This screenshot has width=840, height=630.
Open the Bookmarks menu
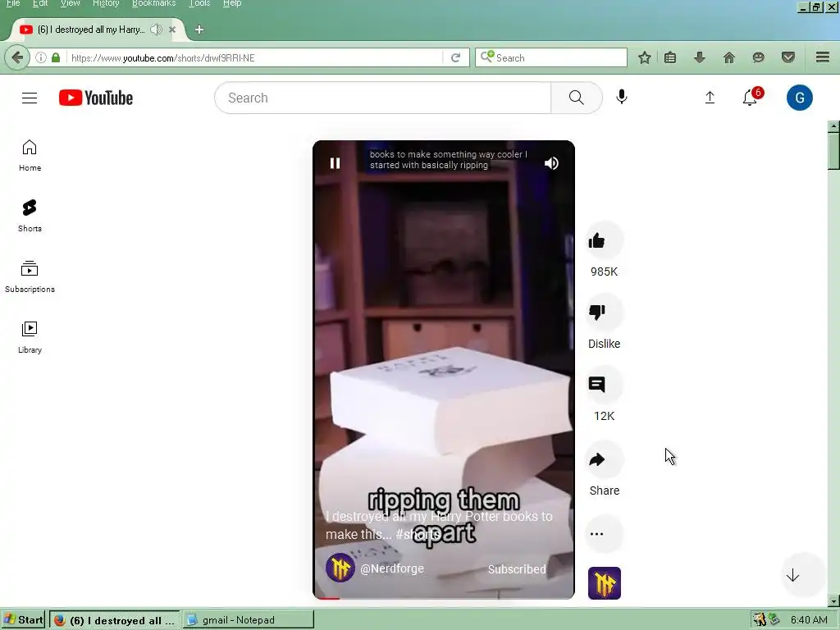153,3
